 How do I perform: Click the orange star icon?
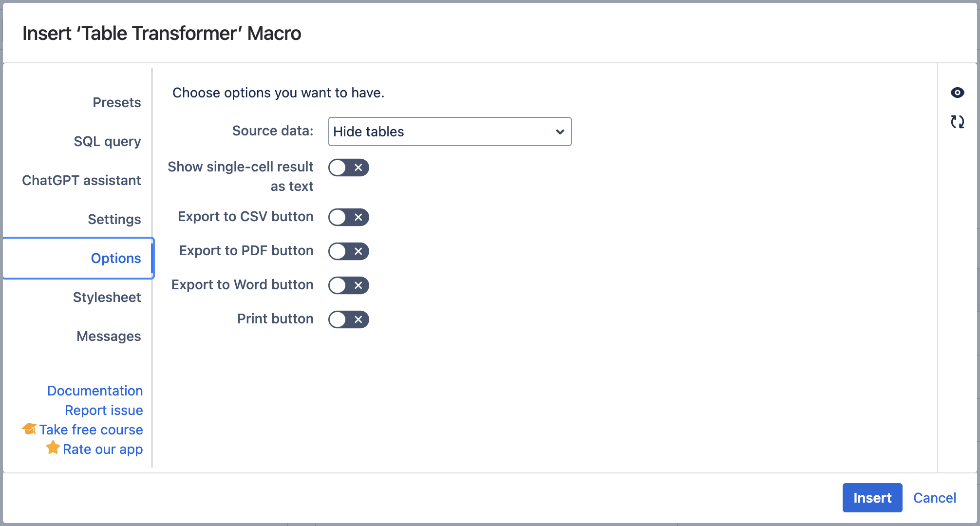pos(53,448)
